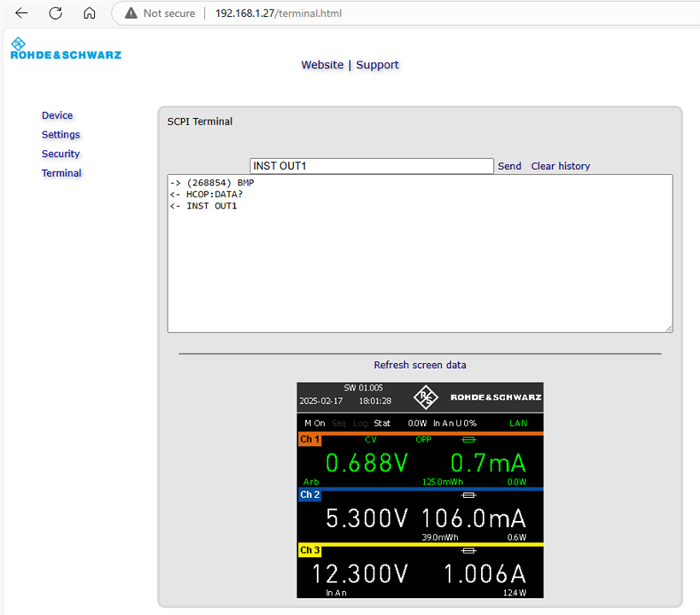Click the Ch 1 orange channel label
This screenshot has height=615, width=700.
(309, 440)
